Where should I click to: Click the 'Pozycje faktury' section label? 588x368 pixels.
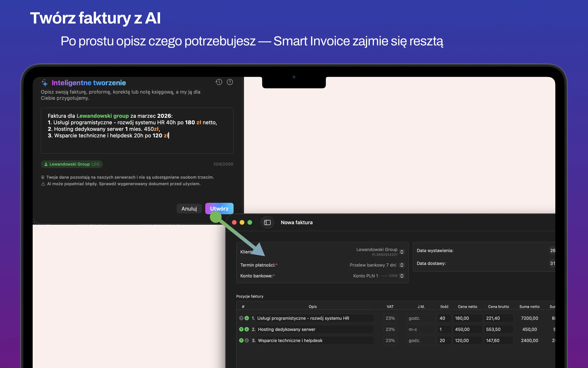pyautogui.click(x=250, y=296)
